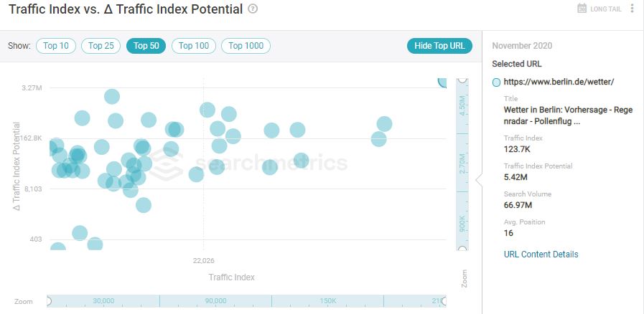Select the Top 25 filter

(x=101, y=46)
